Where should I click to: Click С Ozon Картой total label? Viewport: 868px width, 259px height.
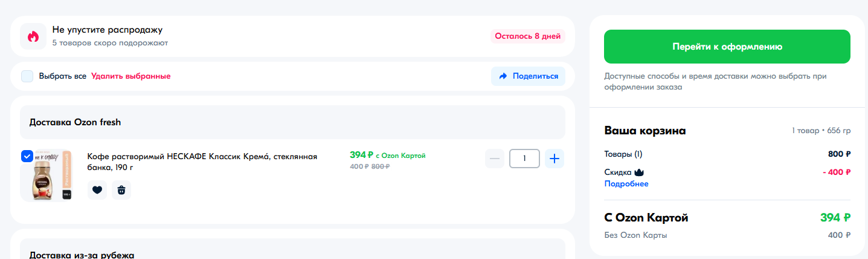point(646,218)
